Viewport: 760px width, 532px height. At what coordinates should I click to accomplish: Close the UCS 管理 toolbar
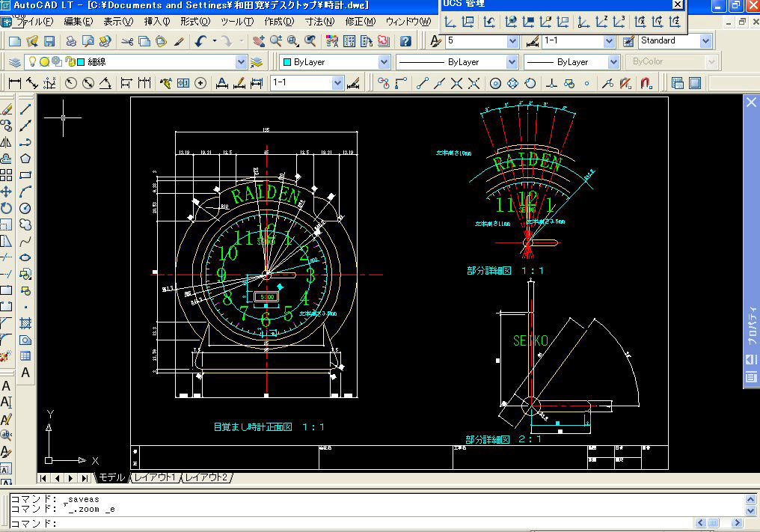point(678,4)
